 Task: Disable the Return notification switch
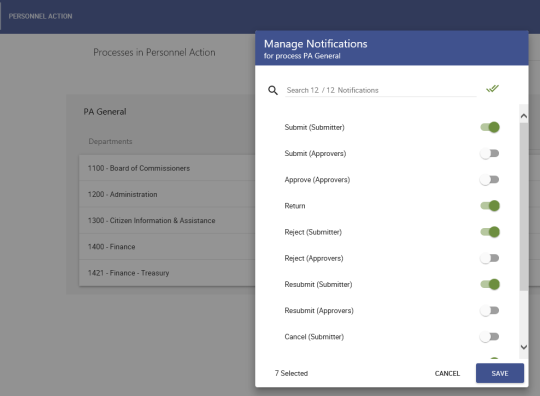490,206
